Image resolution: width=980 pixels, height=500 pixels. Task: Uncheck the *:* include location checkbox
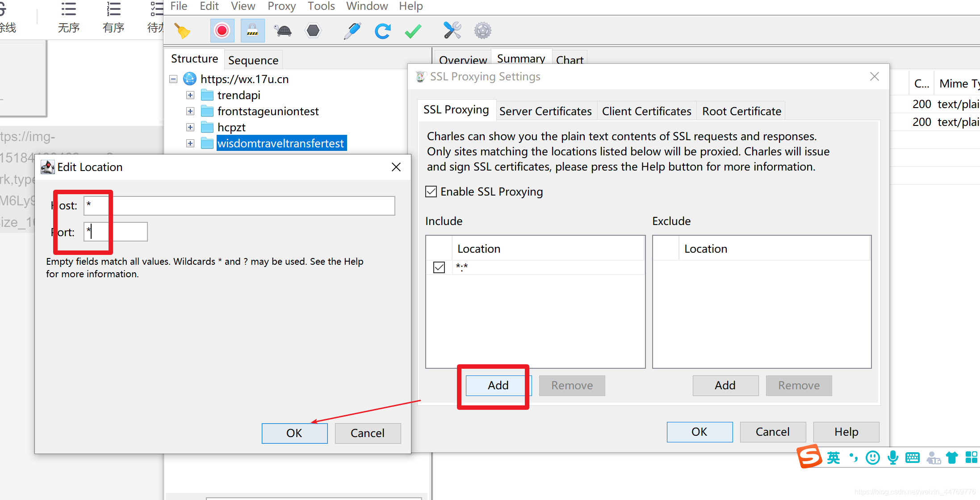coord(439,267)
